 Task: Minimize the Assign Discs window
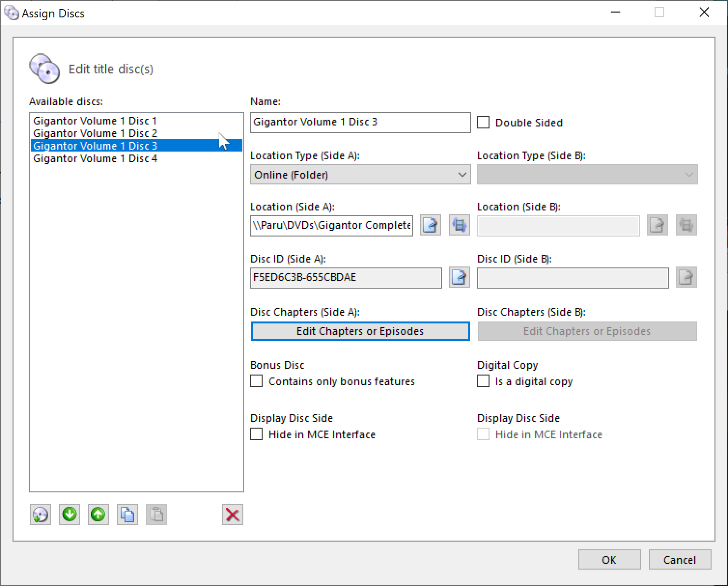[616, 13]
